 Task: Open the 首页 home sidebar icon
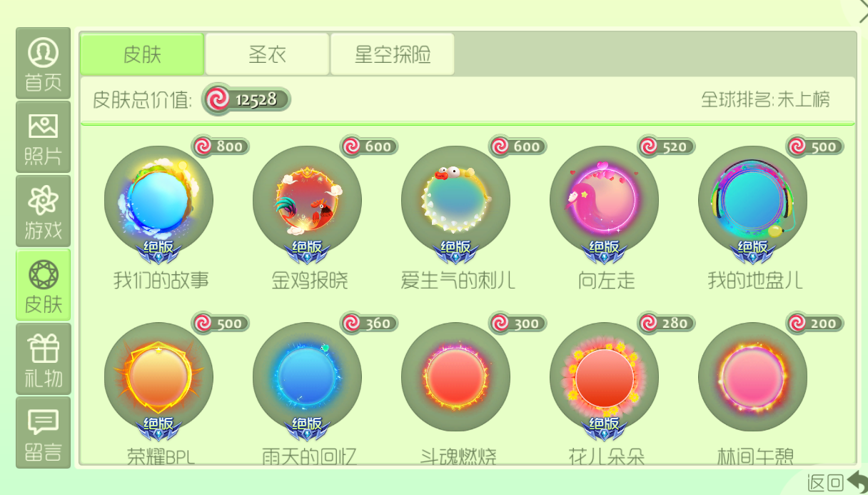tap(44, 64)
